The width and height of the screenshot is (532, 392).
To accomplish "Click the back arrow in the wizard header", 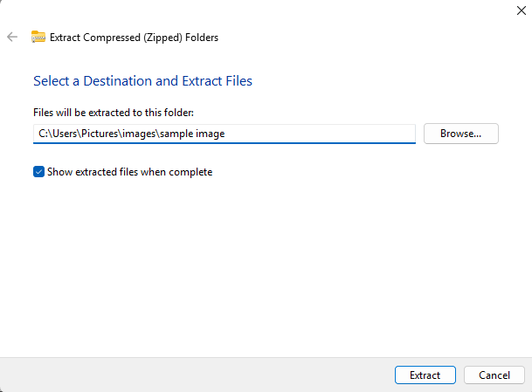I will pyautogui.click(x=12, y=37).
